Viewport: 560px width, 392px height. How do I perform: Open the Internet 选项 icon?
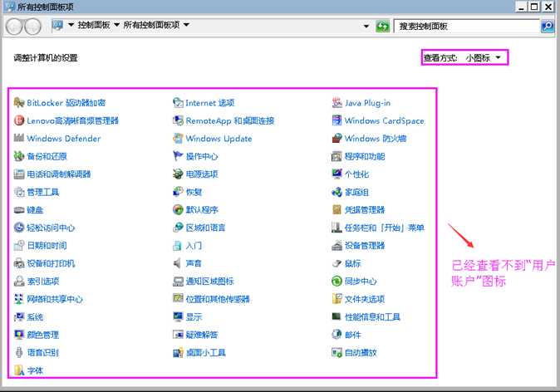coord(178,103)
